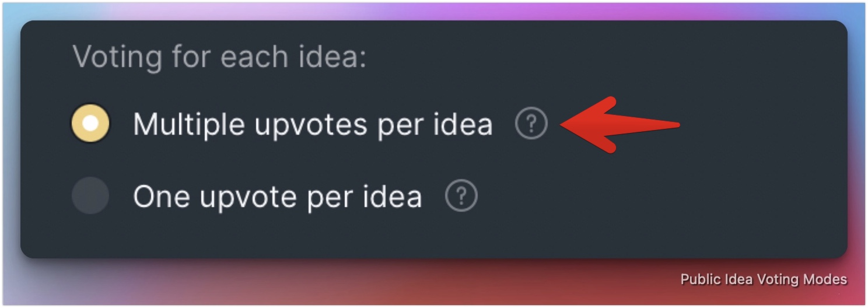This screenshot has width=868, height=308.
Task: Select the One upvote per idea radio button
Action: (x=90, y=196)
